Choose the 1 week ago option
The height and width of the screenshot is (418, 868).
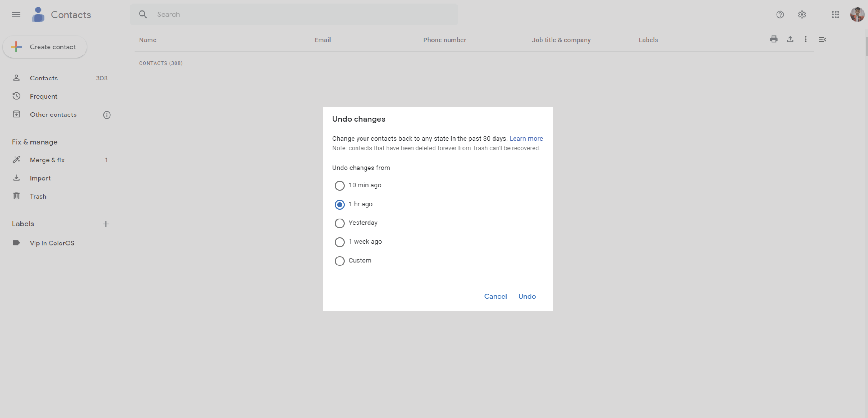[x=339, y=242]
